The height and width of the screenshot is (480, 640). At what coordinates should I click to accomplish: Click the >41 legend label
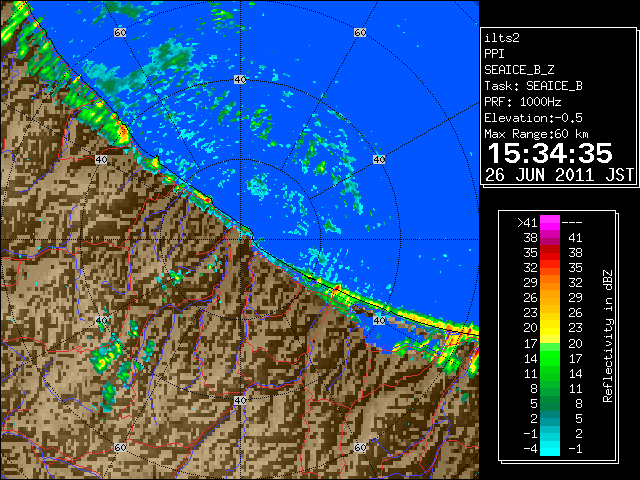[x=527, y=223]
